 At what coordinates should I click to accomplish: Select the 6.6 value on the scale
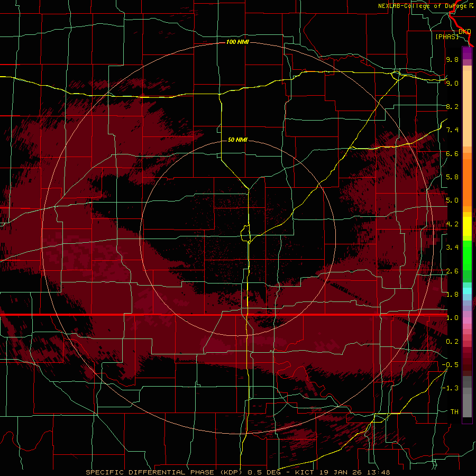point(452,153)
